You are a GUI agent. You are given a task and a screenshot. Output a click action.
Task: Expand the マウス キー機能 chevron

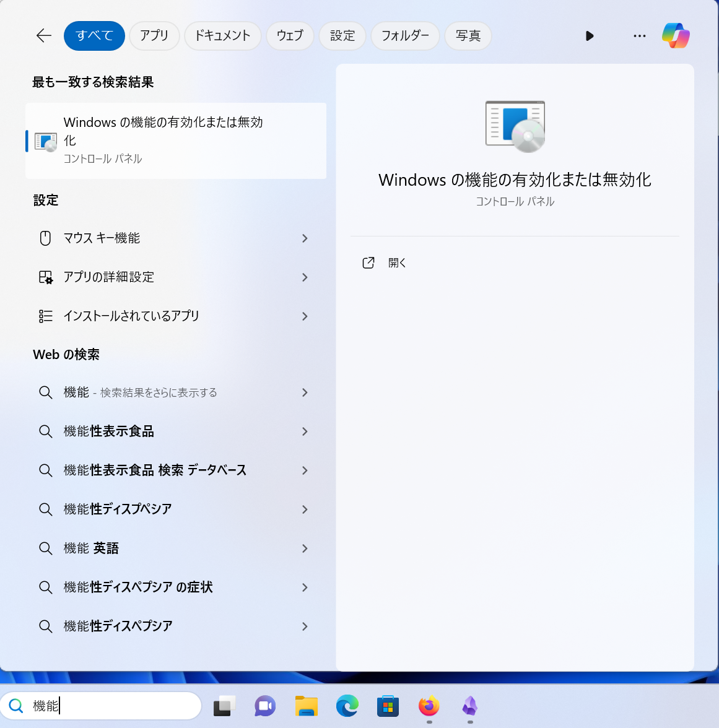305,238
